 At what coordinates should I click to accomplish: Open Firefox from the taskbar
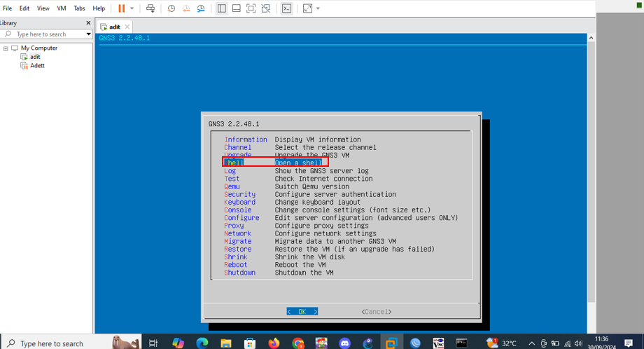274,343
